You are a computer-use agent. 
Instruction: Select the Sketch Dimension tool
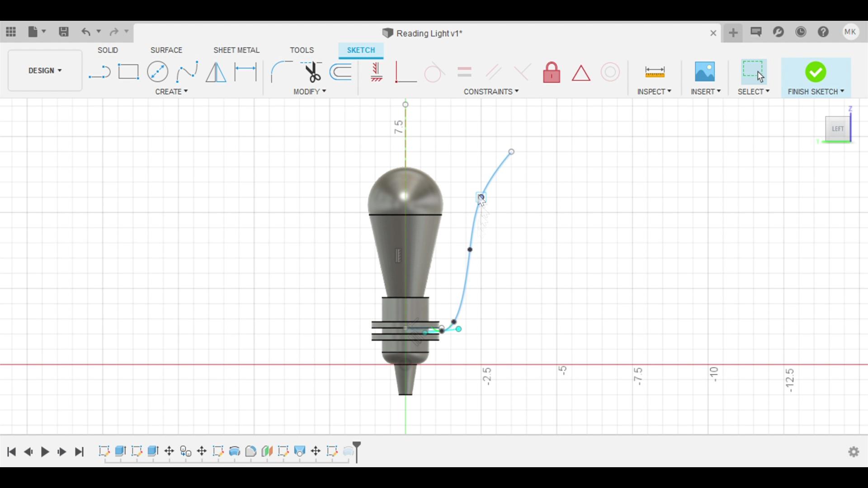[245, 72]
